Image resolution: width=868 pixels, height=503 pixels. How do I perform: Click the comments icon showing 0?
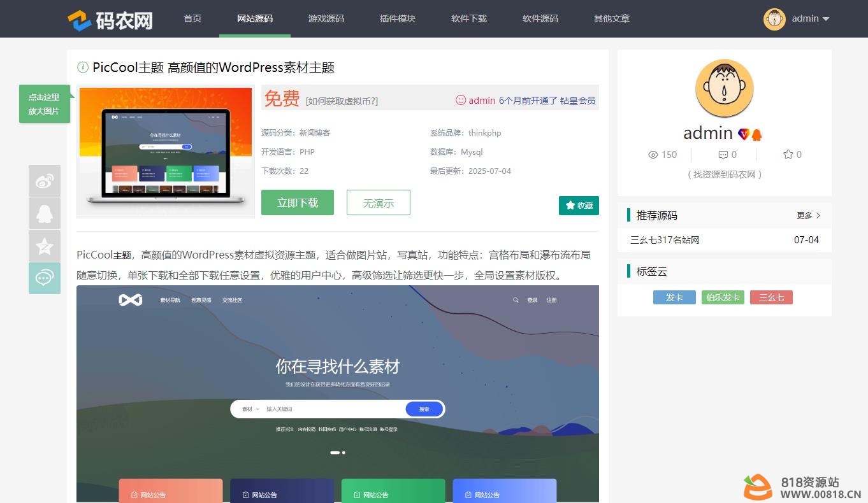(723, 155)
